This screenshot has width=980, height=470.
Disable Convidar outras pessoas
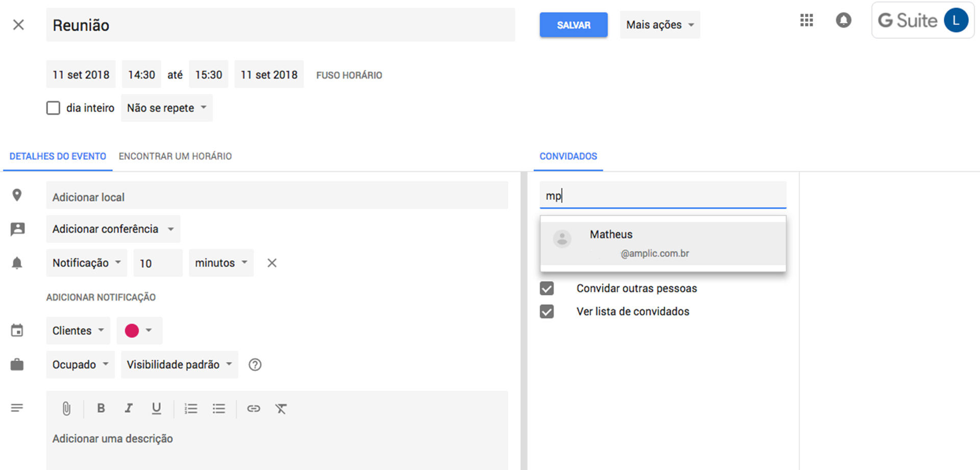[x=547, y=288]
